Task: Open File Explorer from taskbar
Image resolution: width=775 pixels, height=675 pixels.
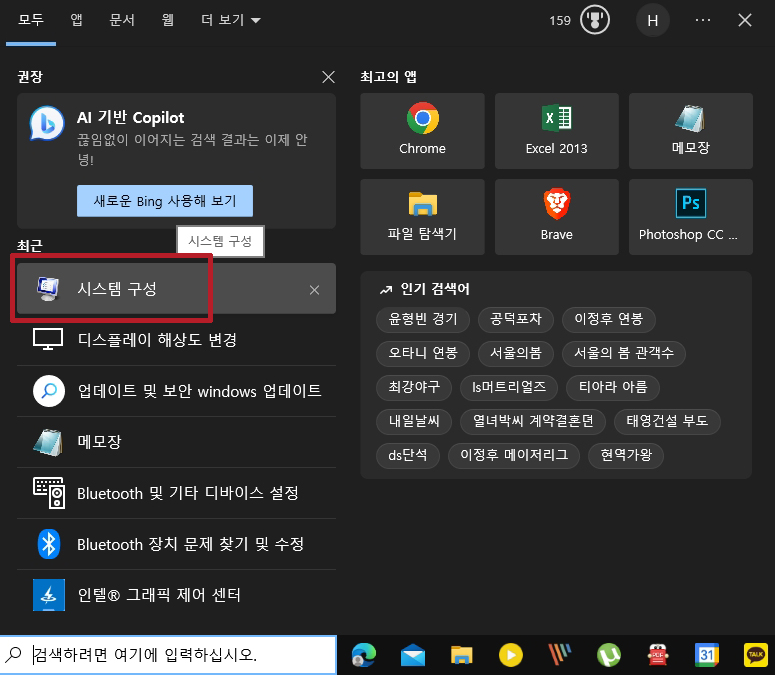Action: (x=462, y=655)
